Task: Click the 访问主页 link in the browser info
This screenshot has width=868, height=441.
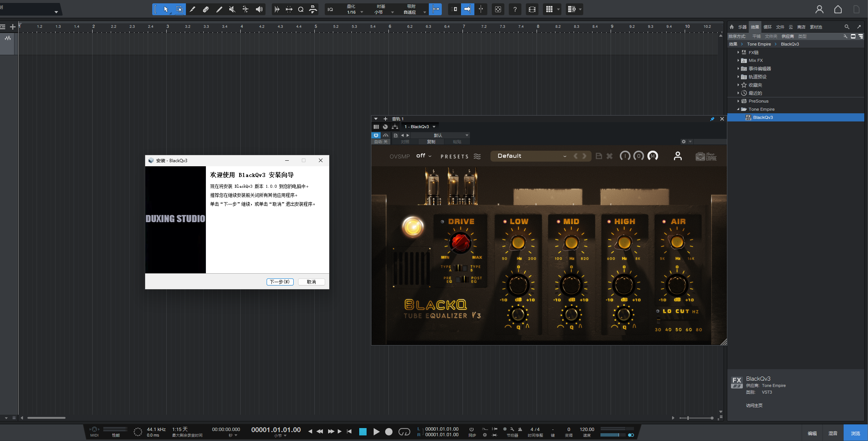Action: click(754, 405)
